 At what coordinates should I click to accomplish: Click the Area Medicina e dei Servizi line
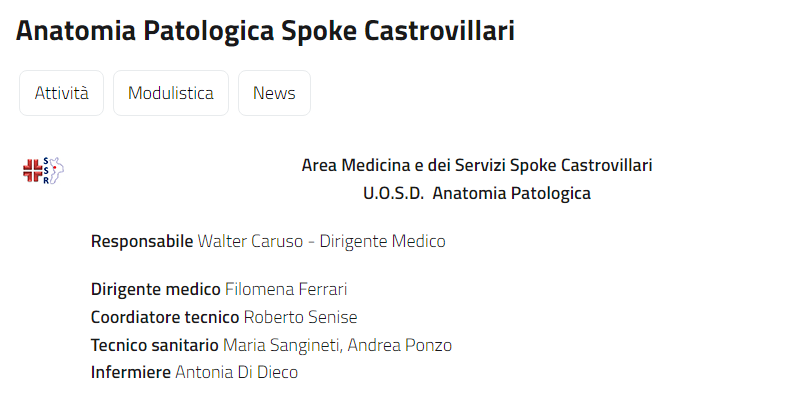(476, 165)
